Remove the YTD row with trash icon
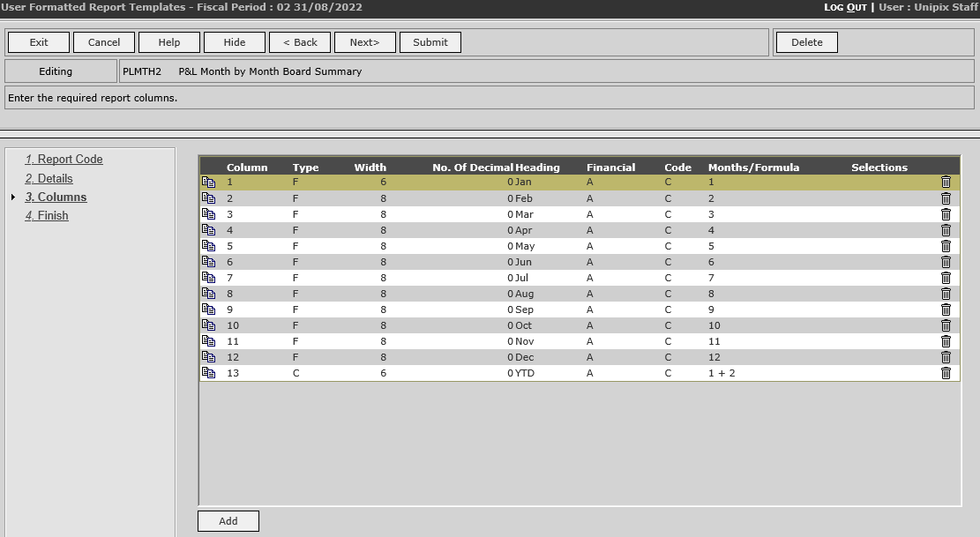980x537 pixels. pos(946,373)
